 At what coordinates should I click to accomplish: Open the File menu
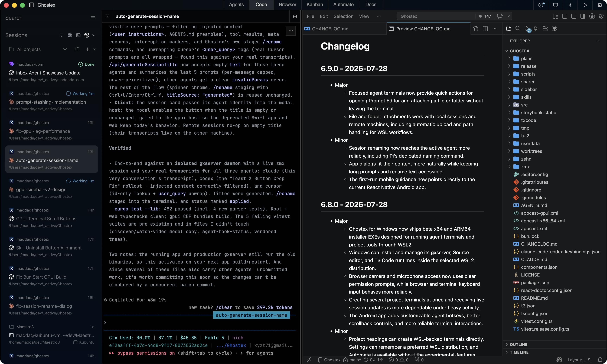310,16
